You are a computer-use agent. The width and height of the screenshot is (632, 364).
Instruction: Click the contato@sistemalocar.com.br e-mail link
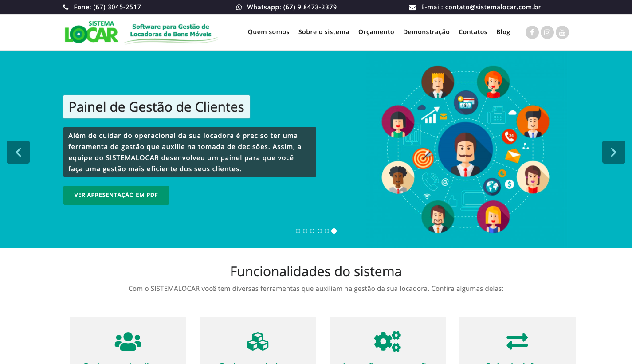pos(493,7)
